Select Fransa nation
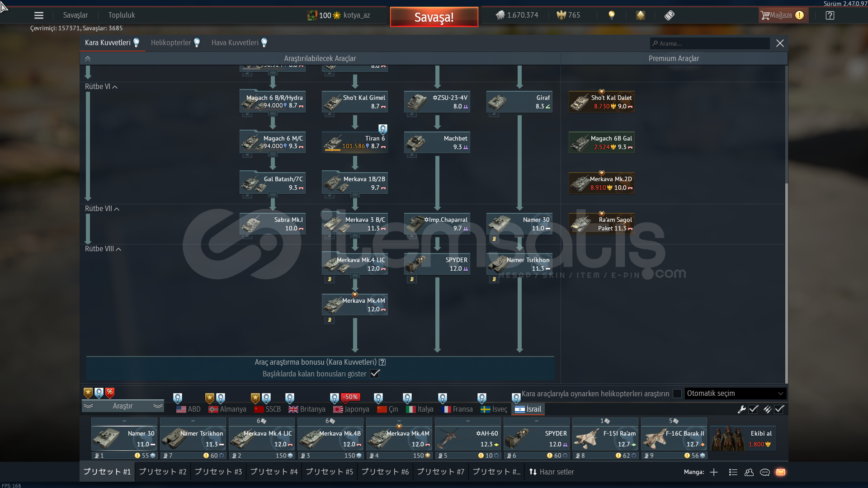This screenshot has height=488, width=868. click(x=457, y=409)
